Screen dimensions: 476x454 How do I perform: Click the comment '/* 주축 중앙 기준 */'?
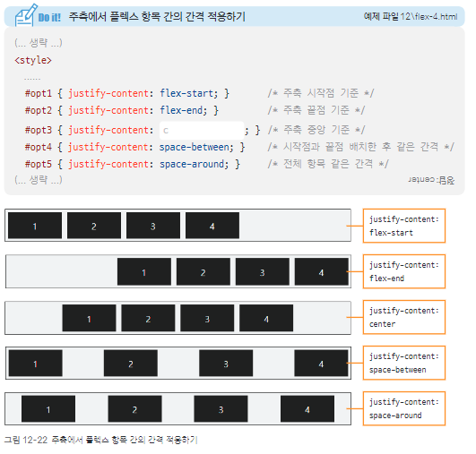pos(316,130)
